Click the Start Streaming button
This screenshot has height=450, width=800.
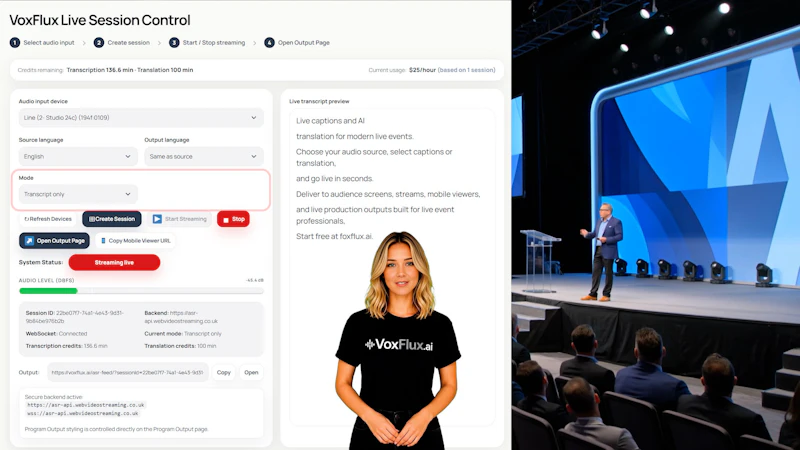point(180,219)
